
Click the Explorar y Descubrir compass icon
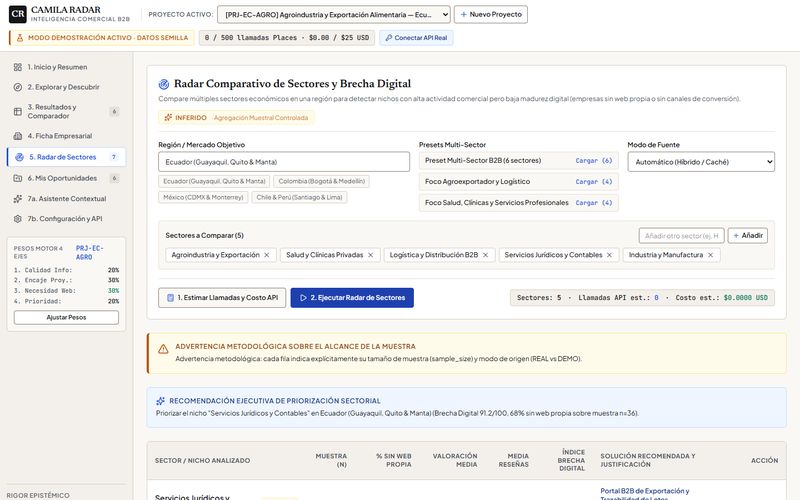(18, 87)
